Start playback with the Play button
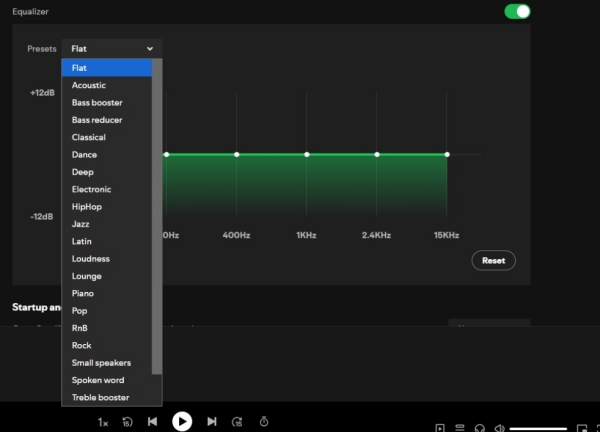600x432 pixels. tap(182, 421)
